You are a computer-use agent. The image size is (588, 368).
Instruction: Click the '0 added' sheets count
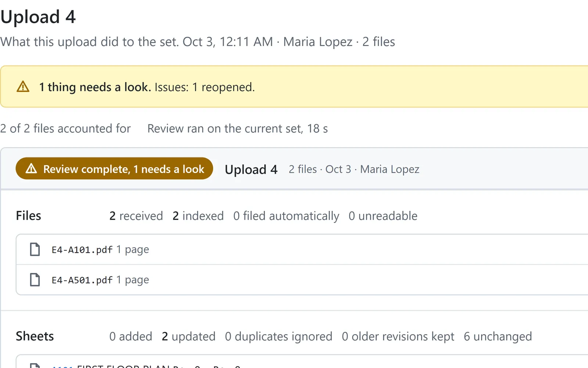pos(130,336)
